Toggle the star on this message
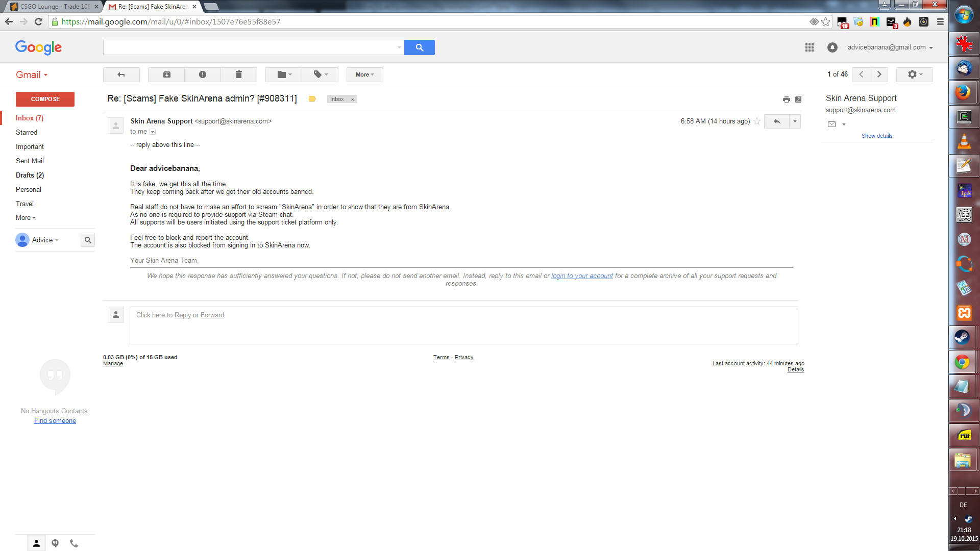 (x=757, y=121)
